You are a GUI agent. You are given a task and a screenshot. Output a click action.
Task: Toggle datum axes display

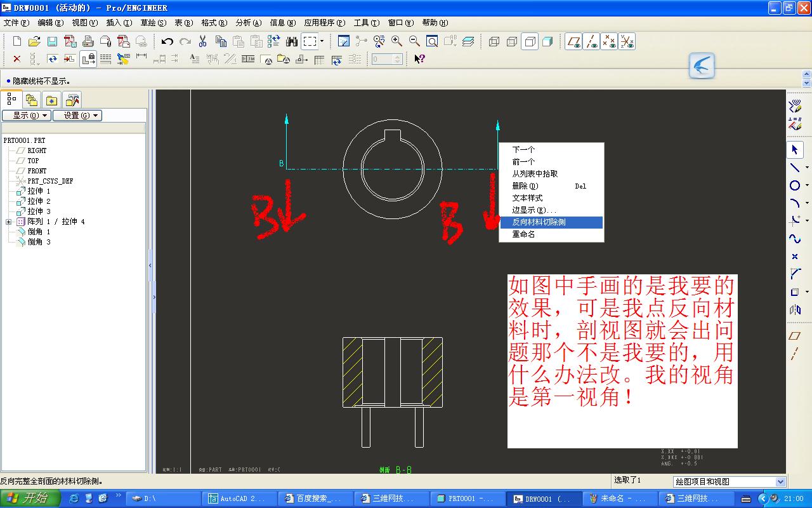[592, 42]
